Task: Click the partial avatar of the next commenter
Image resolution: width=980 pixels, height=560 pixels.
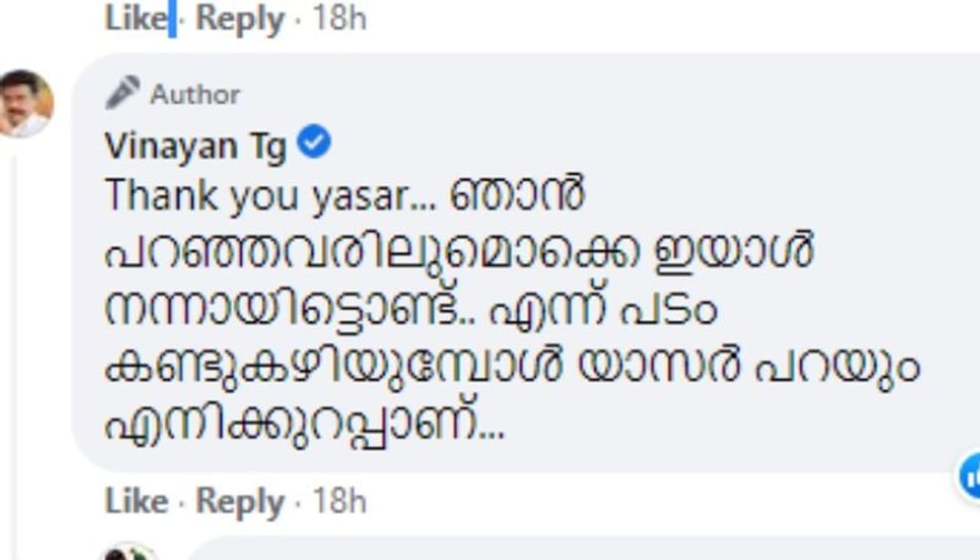Action: tap(130, 552)
